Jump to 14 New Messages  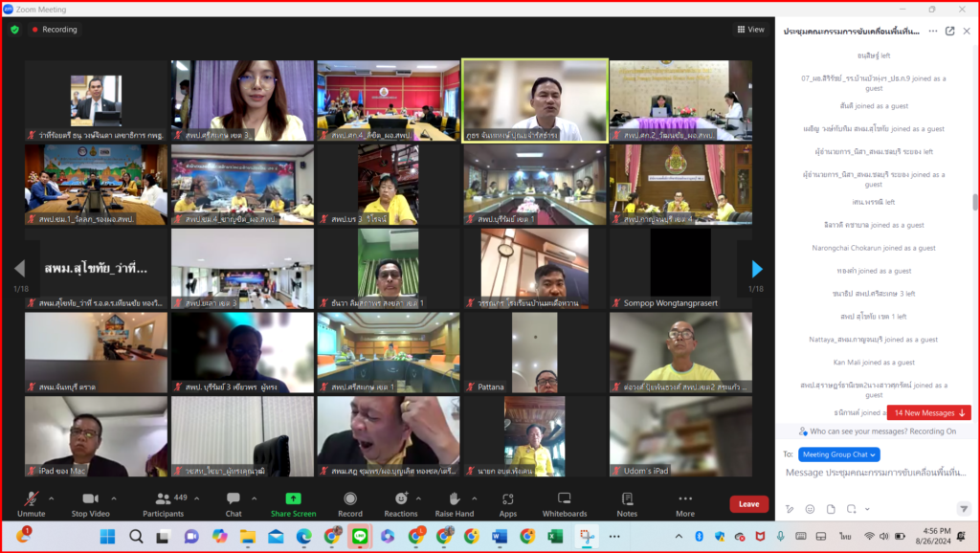coord(928,412)
